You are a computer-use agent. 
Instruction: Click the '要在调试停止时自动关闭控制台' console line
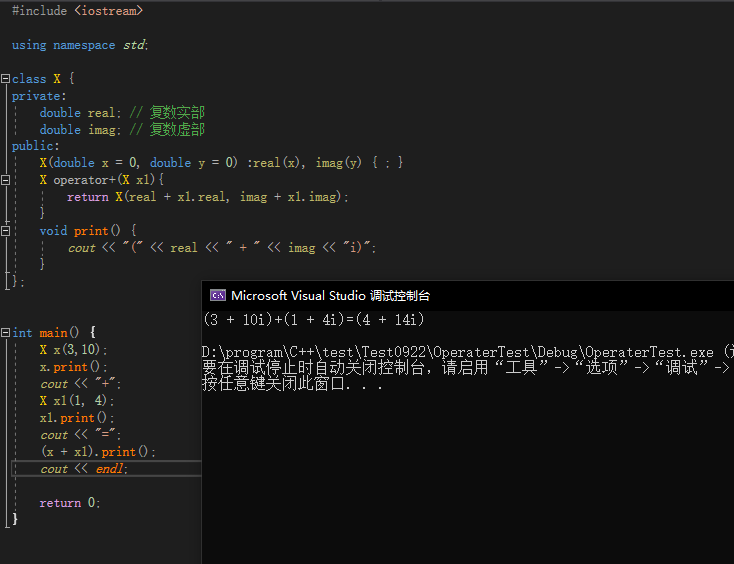(x=468, y=368)
